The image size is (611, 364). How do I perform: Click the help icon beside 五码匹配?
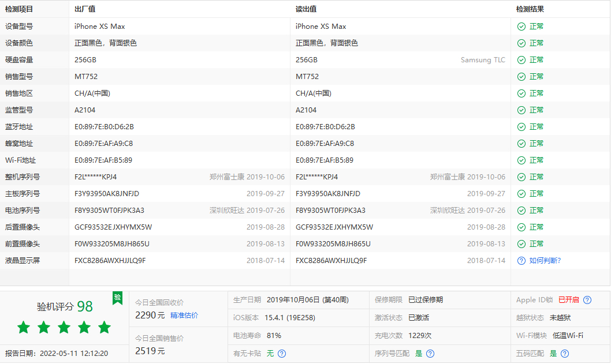pos(564,354)
